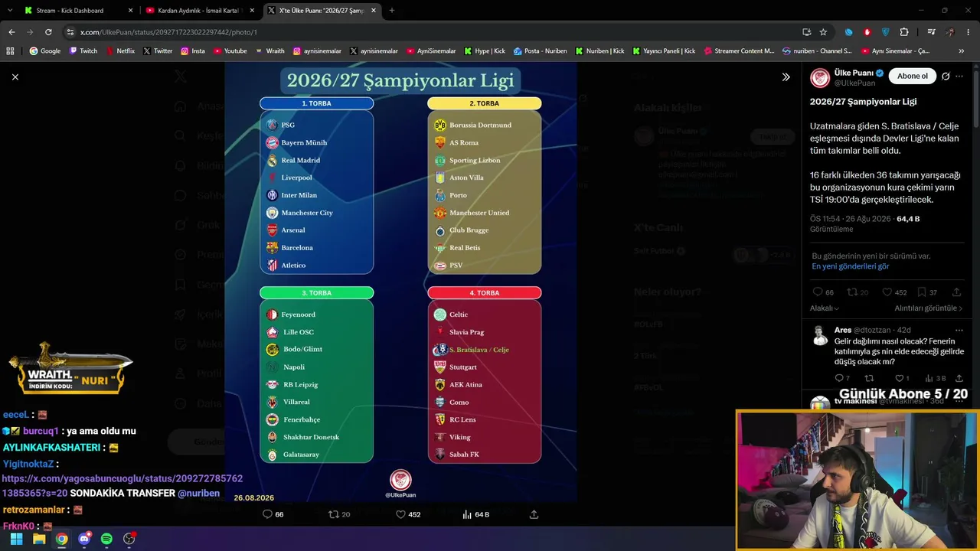Click the share icon below the photo
980x551 pixels.
(x=534, y=514)
